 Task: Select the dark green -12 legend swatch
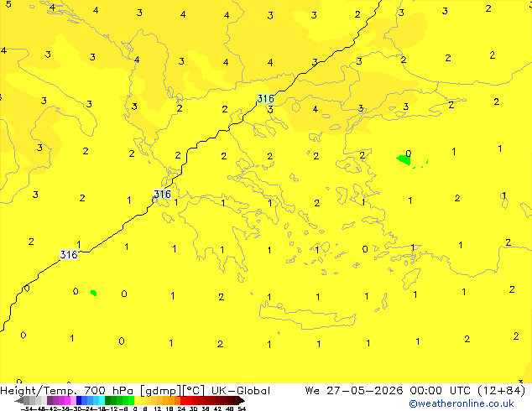(x=107, y=400)
